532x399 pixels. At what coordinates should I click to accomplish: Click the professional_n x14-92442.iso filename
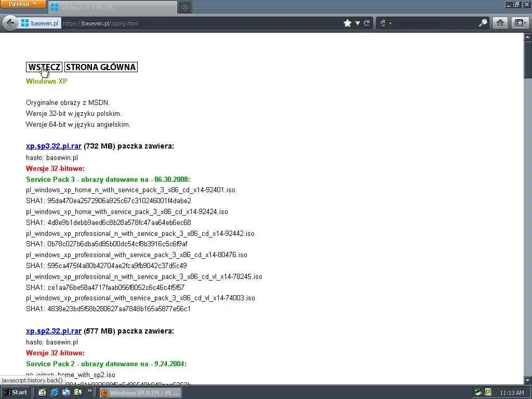140,233
